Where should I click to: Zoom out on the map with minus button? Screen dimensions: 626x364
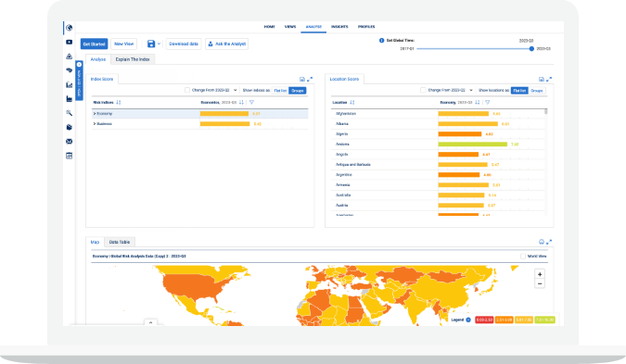[x=540, y=283]
